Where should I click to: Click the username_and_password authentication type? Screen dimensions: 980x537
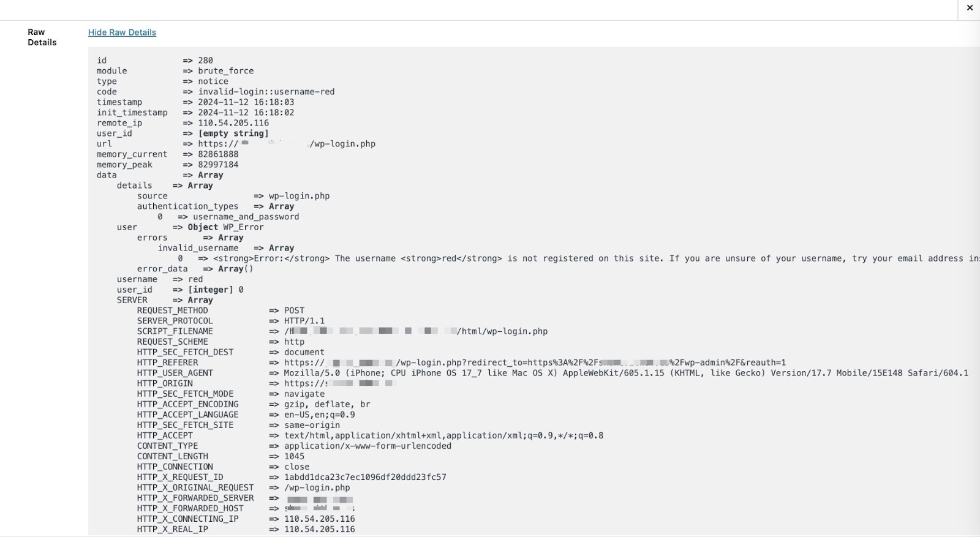246,217
